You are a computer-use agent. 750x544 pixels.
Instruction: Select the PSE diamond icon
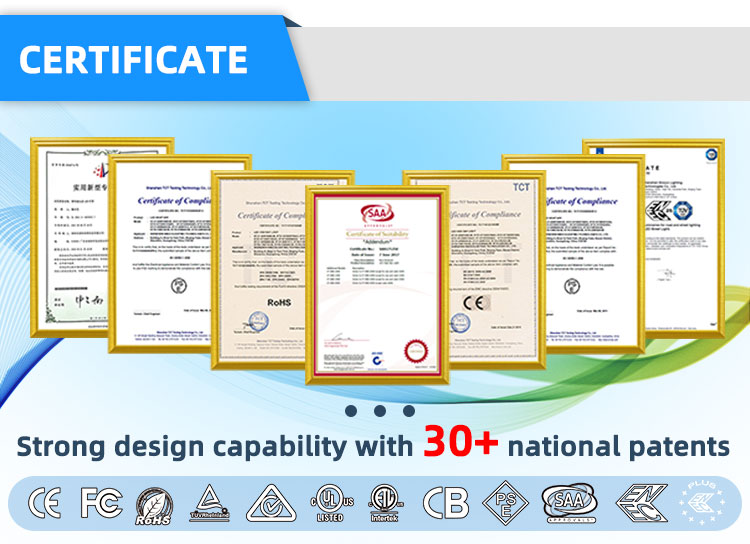(x=505, y=503)
